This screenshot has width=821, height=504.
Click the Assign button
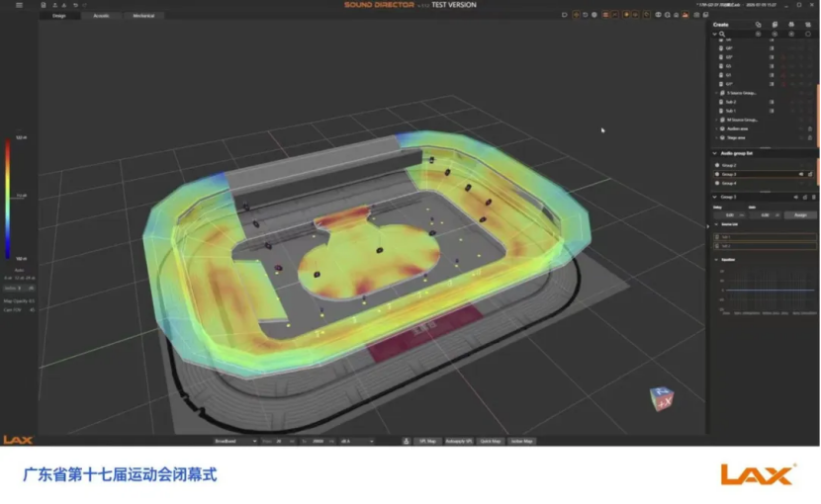tap(800, 215)
